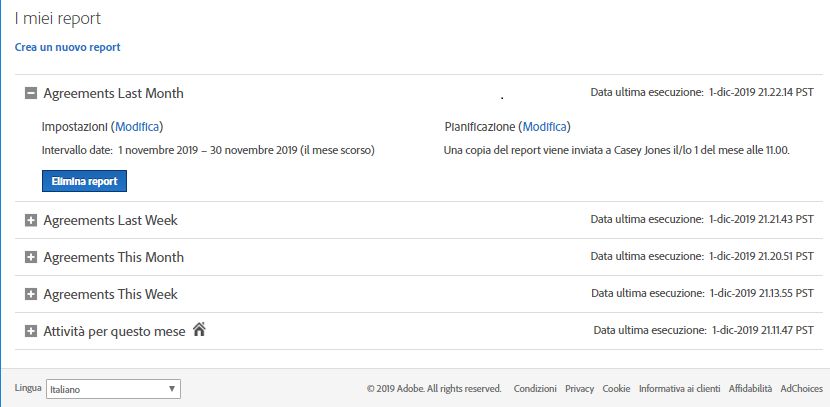Click the Elimina report button

click(84, 181)
